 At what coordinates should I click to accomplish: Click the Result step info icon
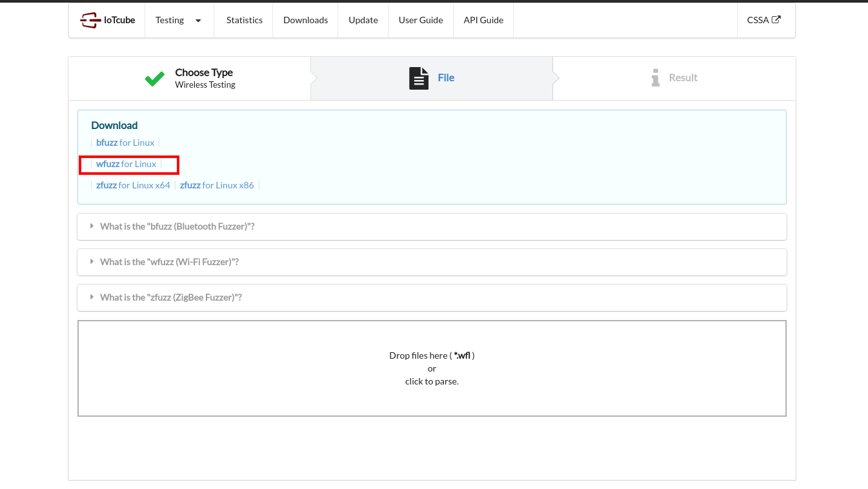(656, 78)
